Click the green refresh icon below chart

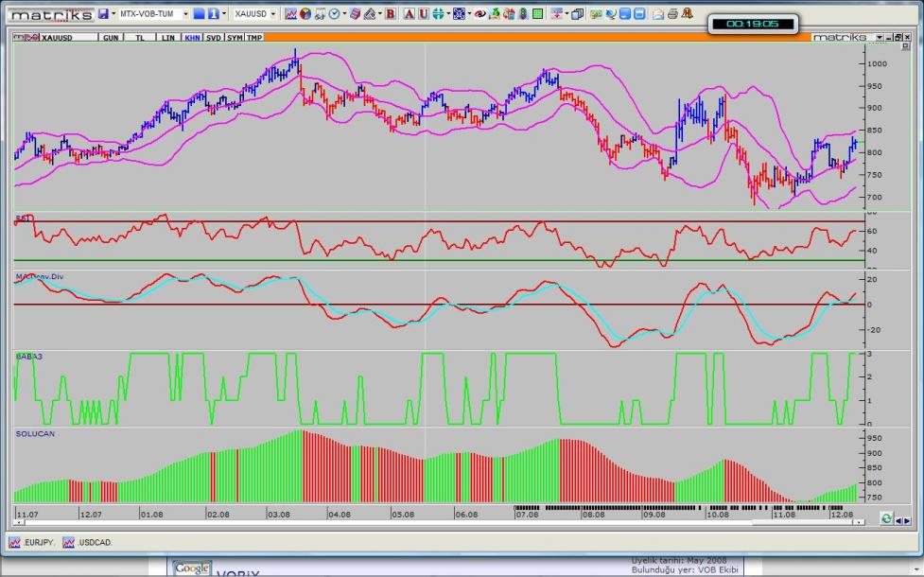[886, 518]
